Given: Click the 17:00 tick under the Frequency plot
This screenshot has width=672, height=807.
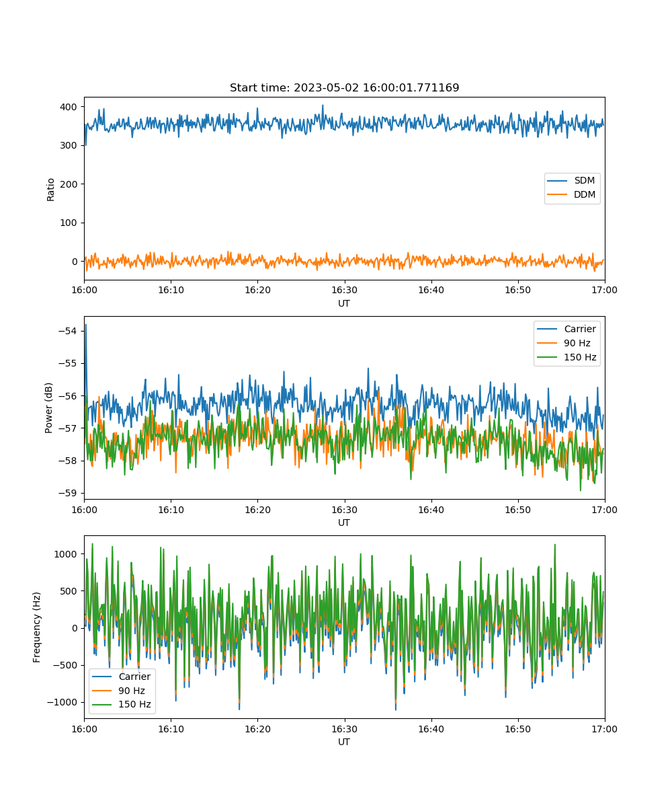Looking at the screenshot, I should click(605, 728).
